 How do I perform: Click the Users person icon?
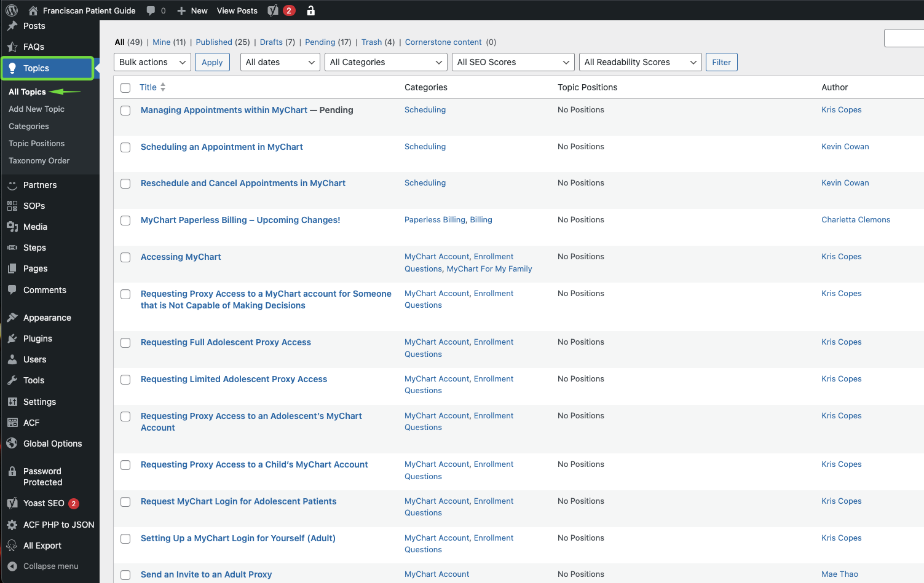tap(12, 359)
